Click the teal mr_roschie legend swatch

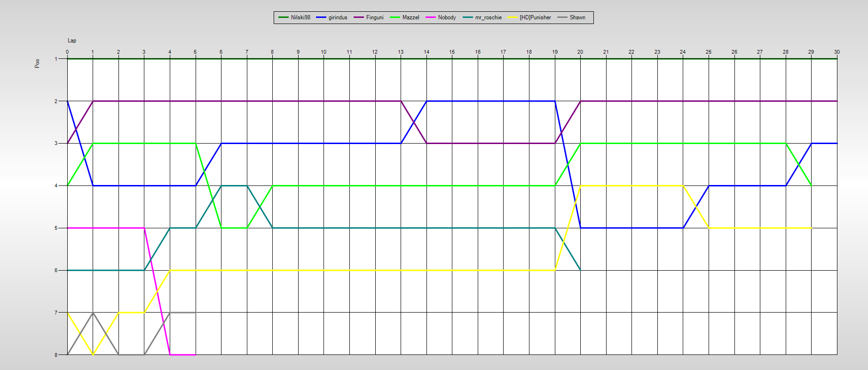[x=468, y=17]
